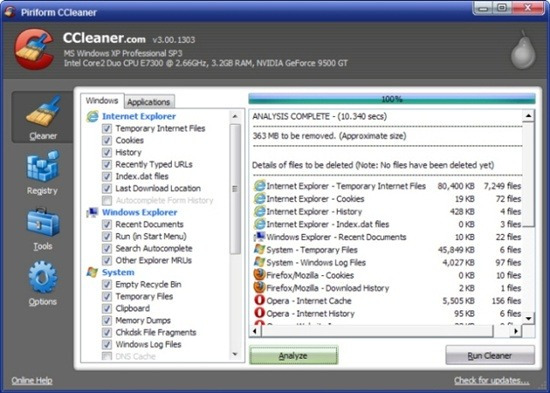Click the Piriform pear icon

click(523, 50)
